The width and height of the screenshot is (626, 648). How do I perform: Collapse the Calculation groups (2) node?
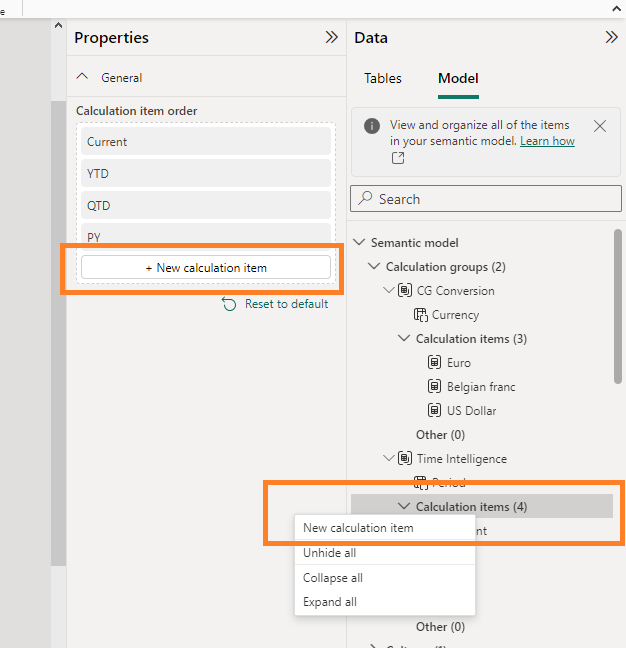click(375, 267)
